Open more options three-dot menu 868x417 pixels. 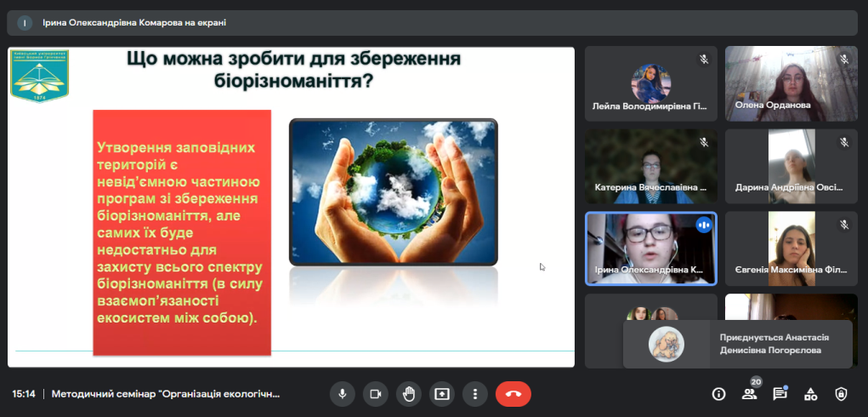pyautogui.click(x=475, y=394)
